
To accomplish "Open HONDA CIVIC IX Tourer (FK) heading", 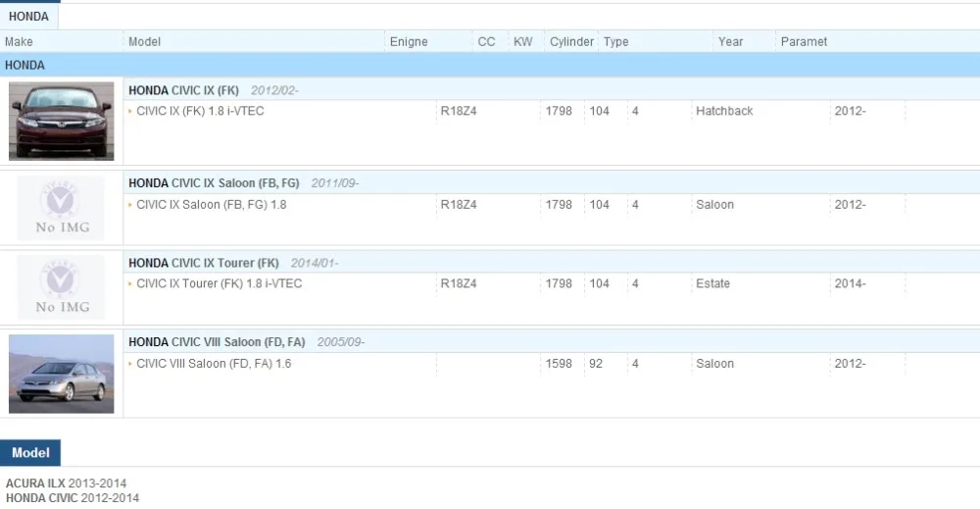I will (x=204, y=263).
